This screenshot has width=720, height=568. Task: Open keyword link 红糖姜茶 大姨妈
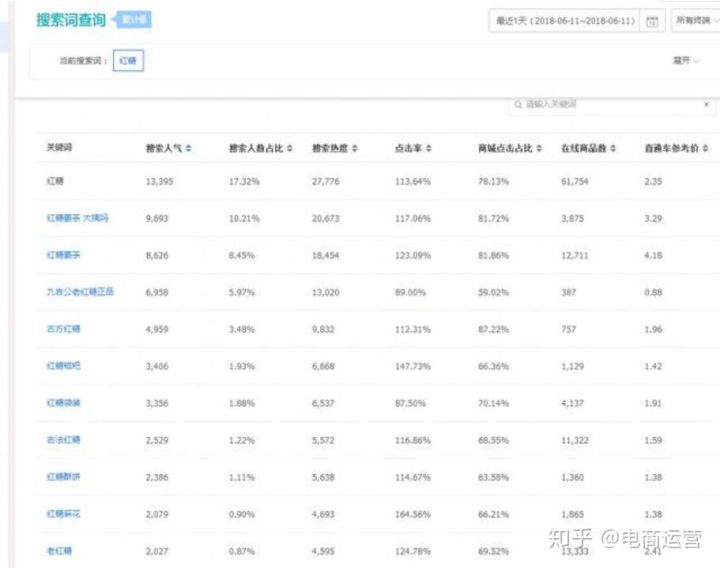pos(77,218)
